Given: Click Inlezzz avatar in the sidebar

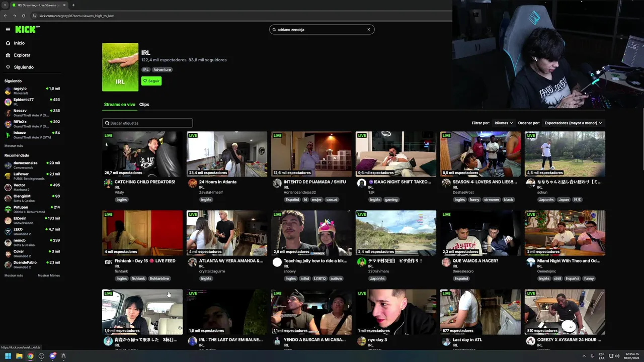Looking at the screenshot, I should (8, 135).
